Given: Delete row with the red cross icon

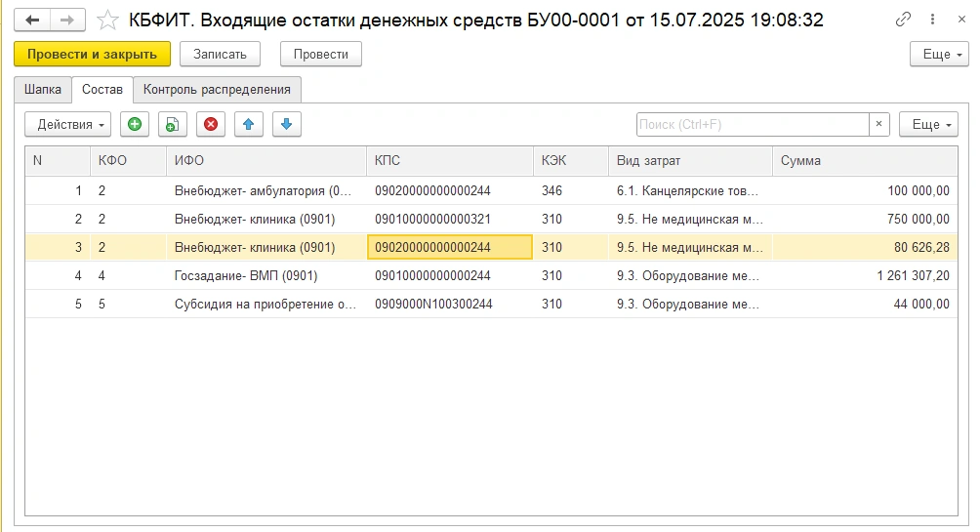Looking at the screenshot, I should (x=211, y=124).
